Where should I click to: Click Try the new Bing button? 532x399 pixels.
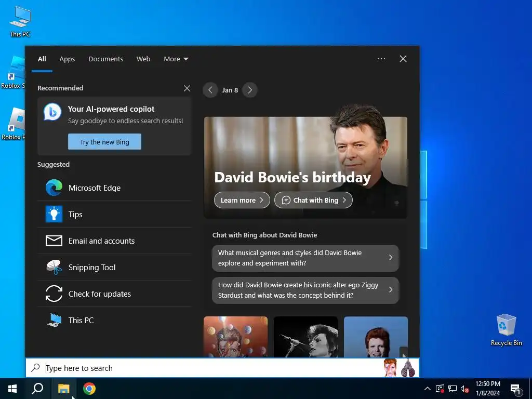[x=104, y=142]
